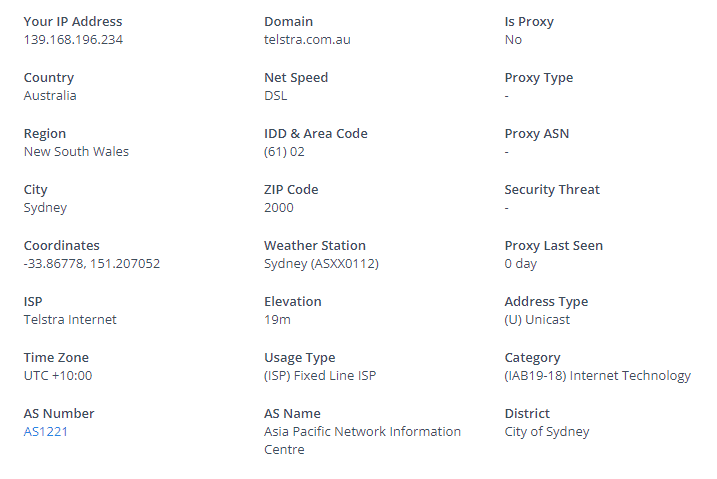Click the ZIP Code value 2000

279,208
